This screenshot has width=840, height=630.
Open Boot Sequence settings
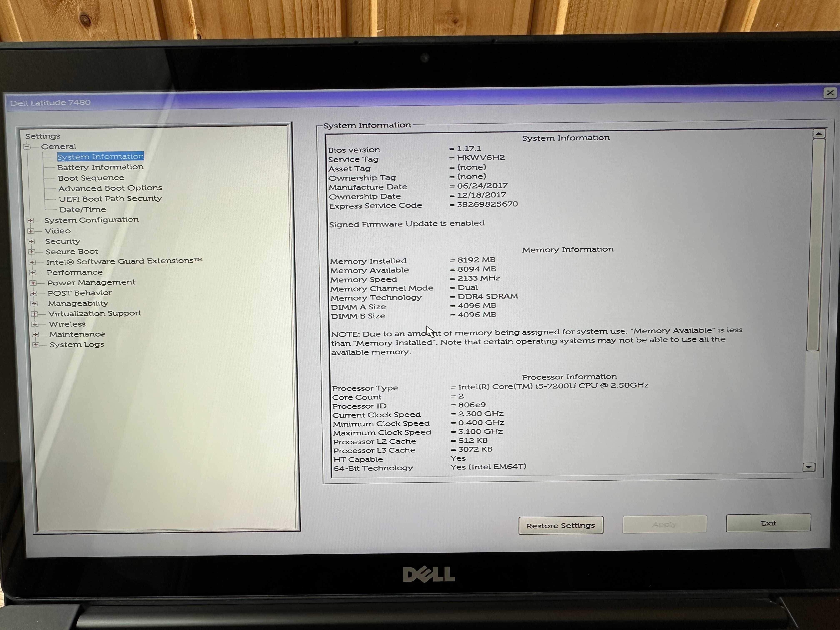click(91, 178)
